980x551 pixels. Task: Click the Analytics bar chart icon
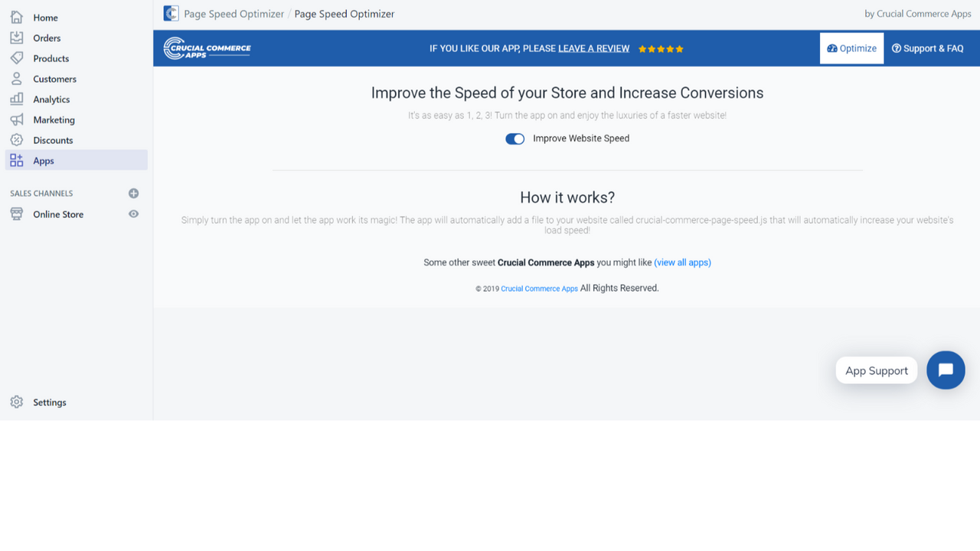point(17,99)
